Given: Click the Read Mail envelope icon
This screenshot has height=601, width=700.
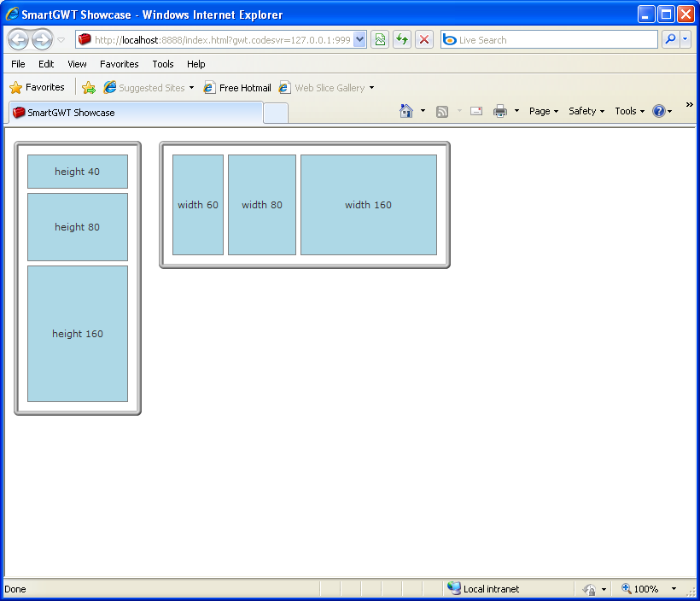Looking at the screenshot, I should click(x=476, y=111).
